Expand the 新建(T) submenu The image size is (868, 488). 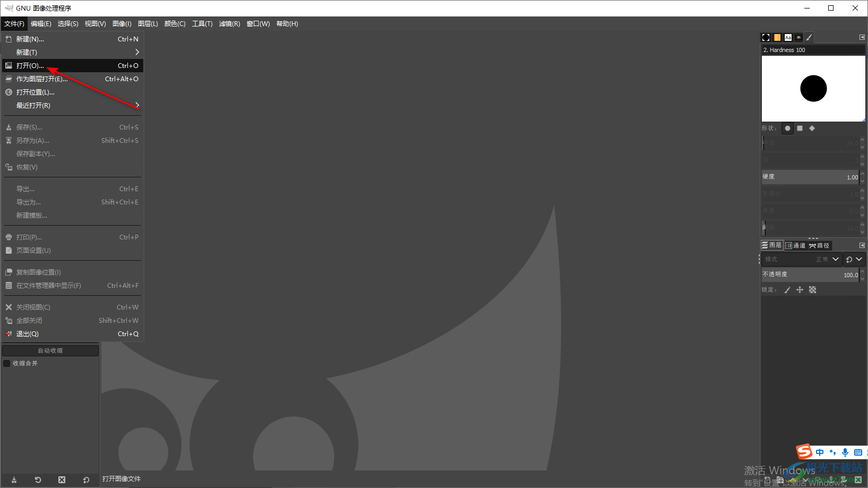(73, 53)
